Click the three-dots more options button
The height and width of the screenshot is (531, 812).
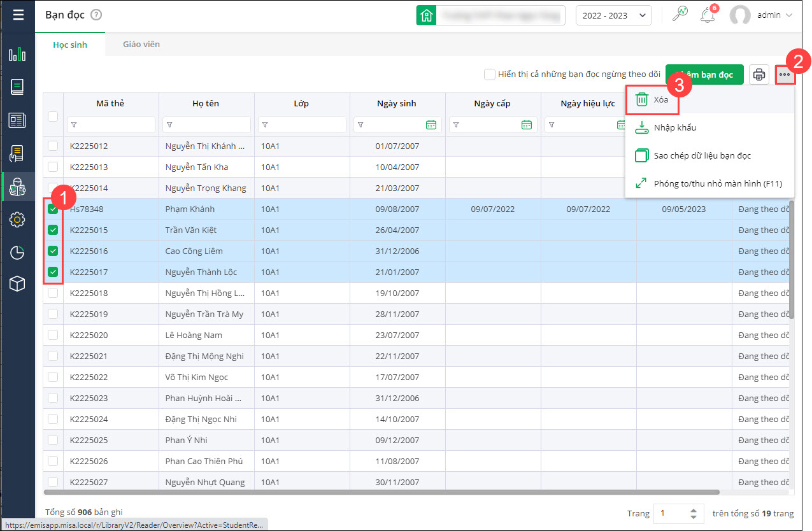pyautogui.click(x=785, y=74)
